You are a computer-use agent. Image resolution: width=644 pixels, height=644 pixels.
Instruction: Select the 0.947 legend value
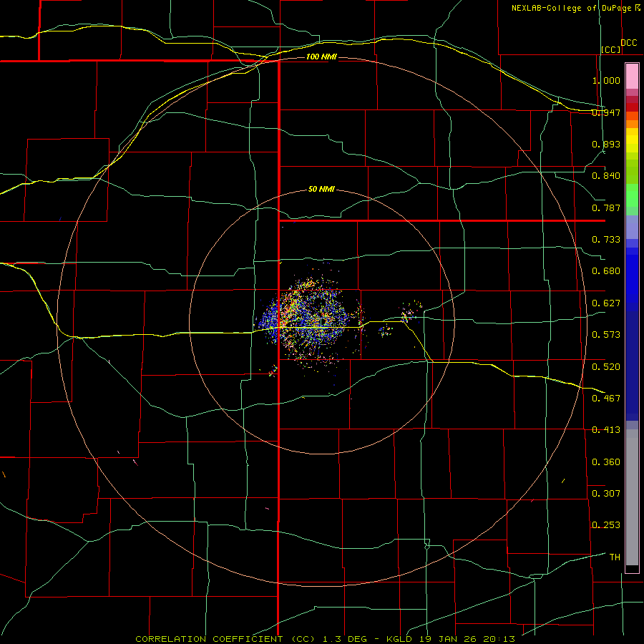pos(606,112)
